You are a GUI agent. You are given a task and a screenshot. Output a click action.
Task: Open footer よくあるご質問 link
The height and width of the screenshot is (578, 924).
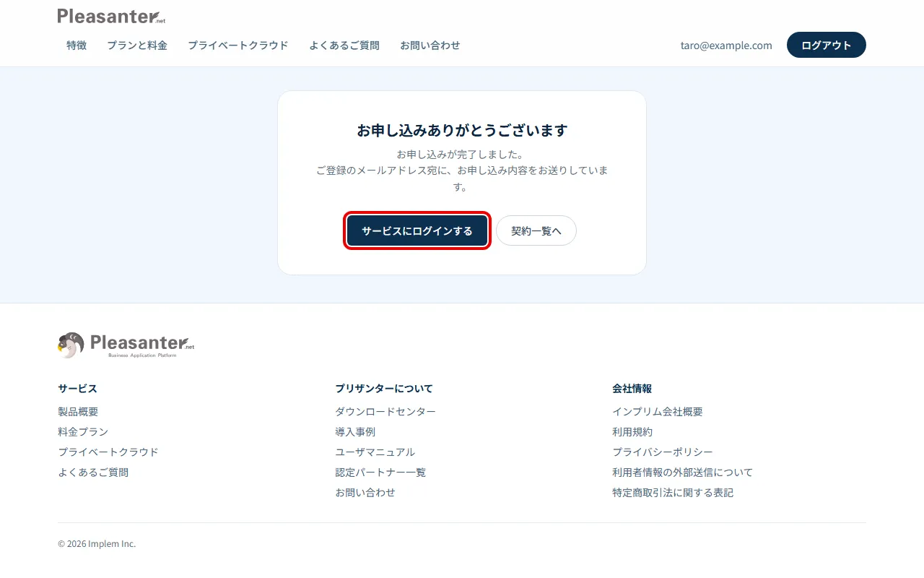tap(93, 473)
